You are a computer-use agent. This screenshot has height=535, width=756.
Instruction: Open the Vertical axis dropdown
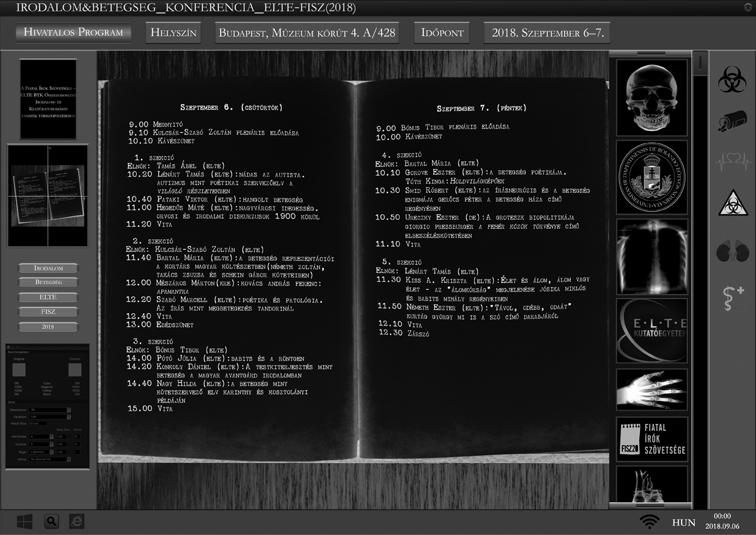tap(41, 444)
